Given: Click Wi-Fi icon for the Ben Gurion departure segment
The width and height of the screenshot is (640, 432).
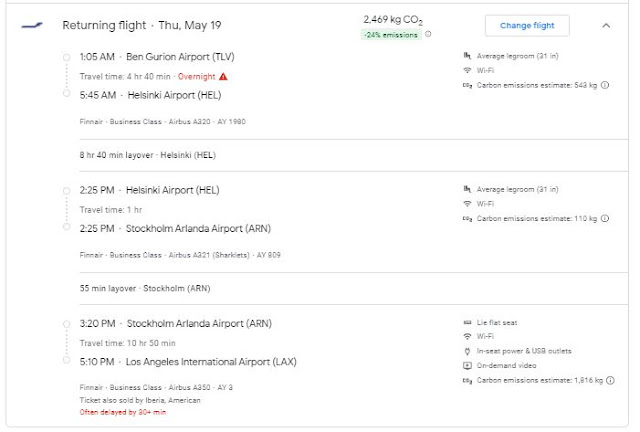Looking at the screenshot, I should click(x=467, y=71).
